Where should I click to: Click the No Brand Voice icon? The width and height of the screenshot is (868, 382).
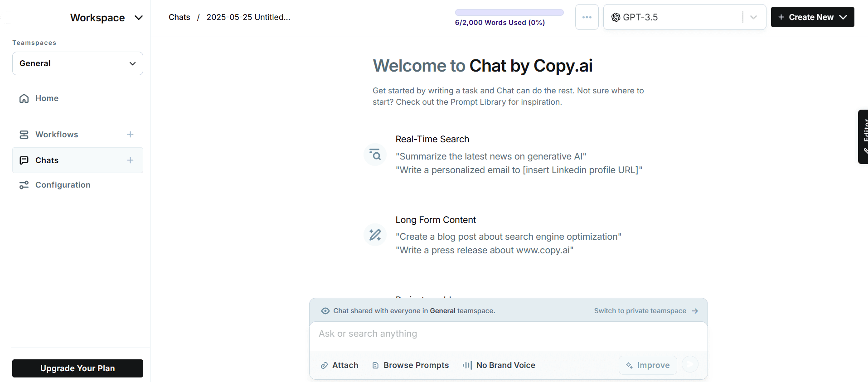pyautogui.click(x=467, y=365)
